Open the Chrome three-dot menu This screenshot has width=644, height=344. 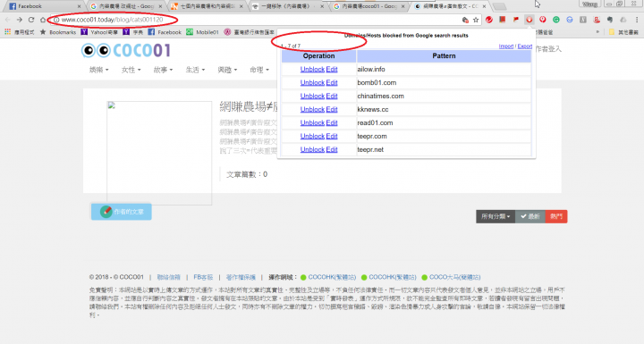[x=637, y=20]
